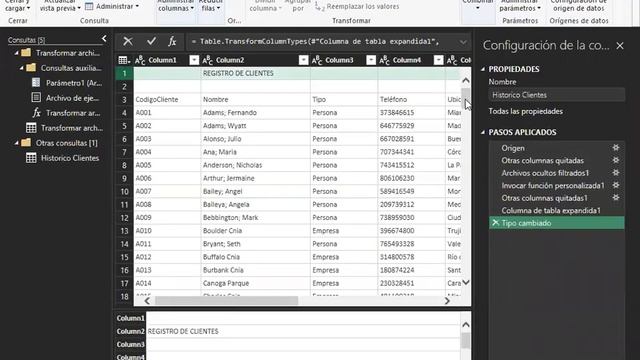This screenshot has width=640, height=360.
Task: Open settings gear for Otras columnas quitadas1
Action: (616, 198)
